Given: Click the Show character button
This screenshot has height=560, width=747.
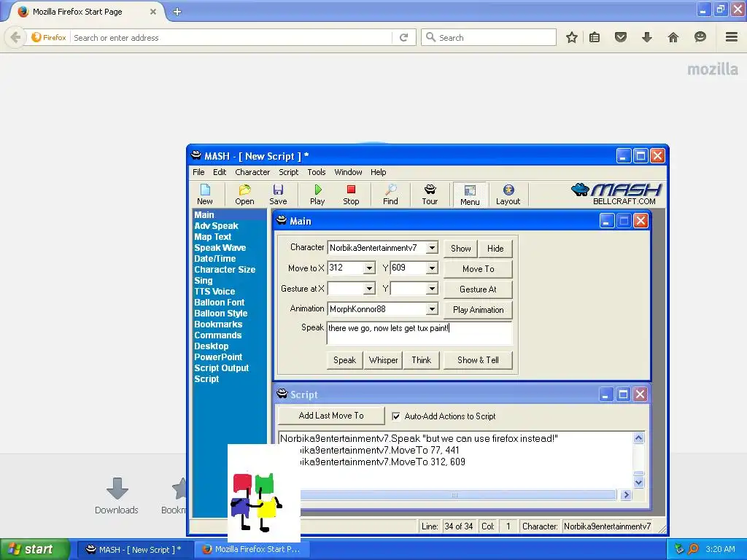Looking at the screenshot, I should (461, 249).
